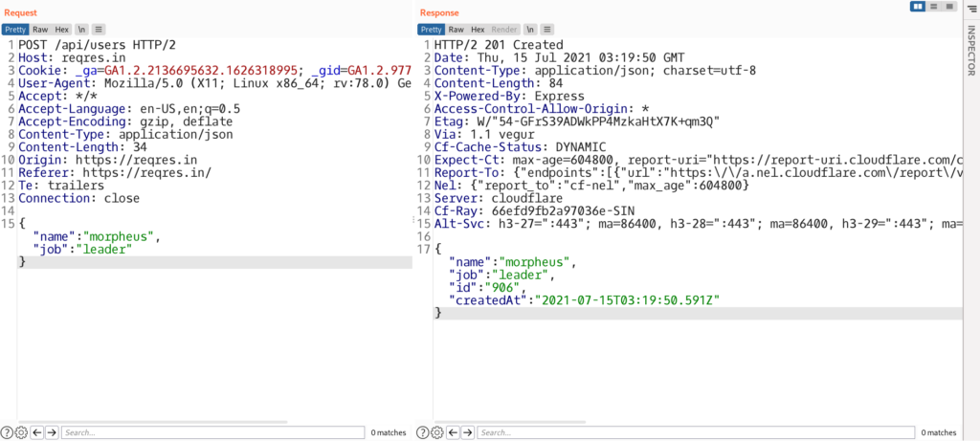This screenshot has width=980, height=441.
Task: Click the Alt-Svc response header line
Action: click(697, 224)
